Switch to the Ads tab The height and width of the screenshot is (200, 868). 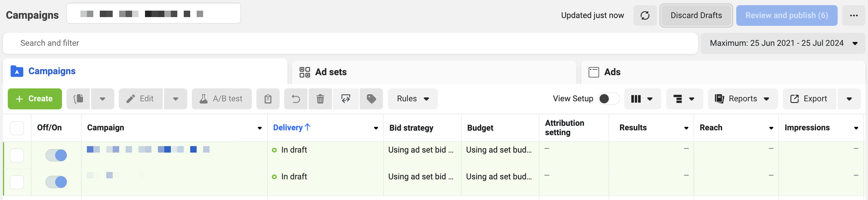point(612,72)
